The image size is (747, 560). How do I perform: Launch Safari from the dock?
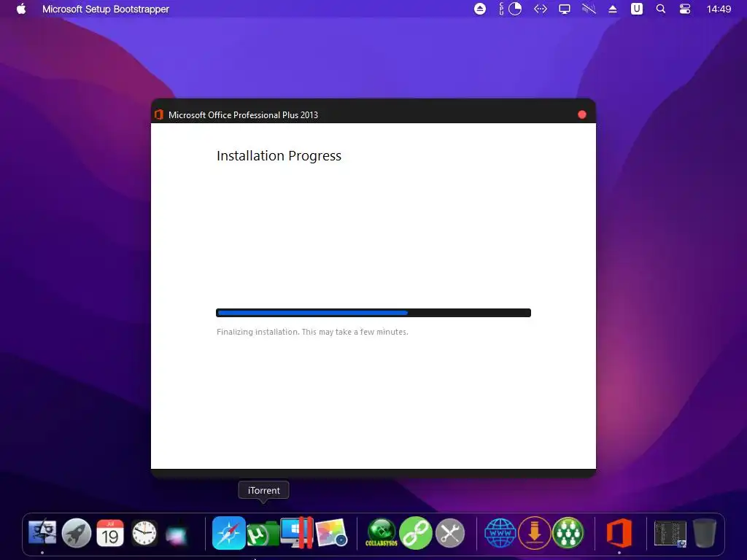tap(228, 532)
